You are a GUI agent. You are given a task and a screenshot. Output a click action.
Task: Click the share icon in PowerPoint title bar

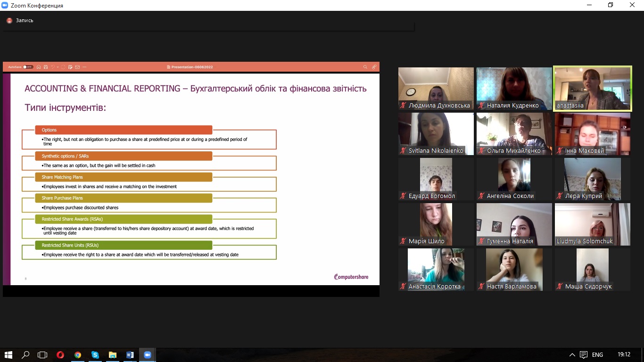tap(374, 67)
